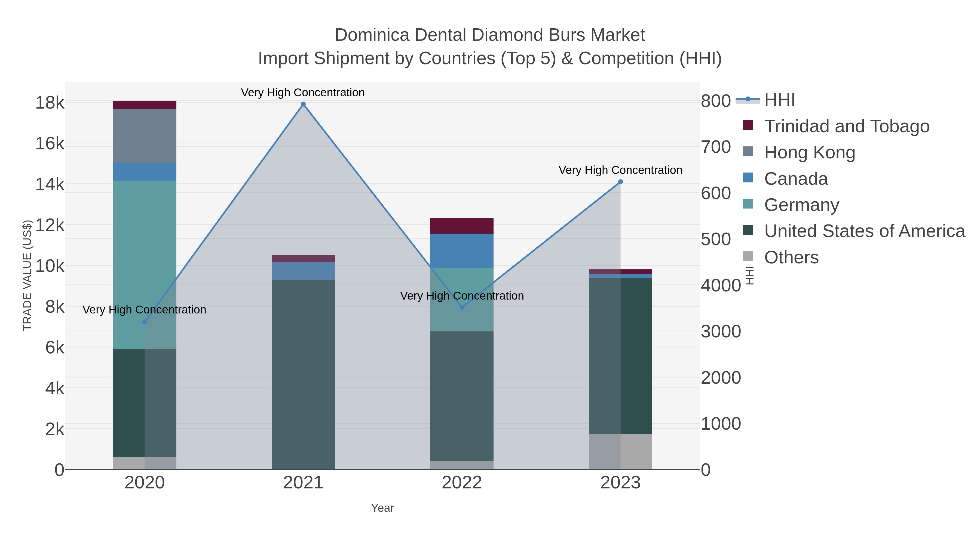Click the chart title Dominica Dental Diamond Burs Market
Screen dimensions: 980x551
[x=490, y=35]
